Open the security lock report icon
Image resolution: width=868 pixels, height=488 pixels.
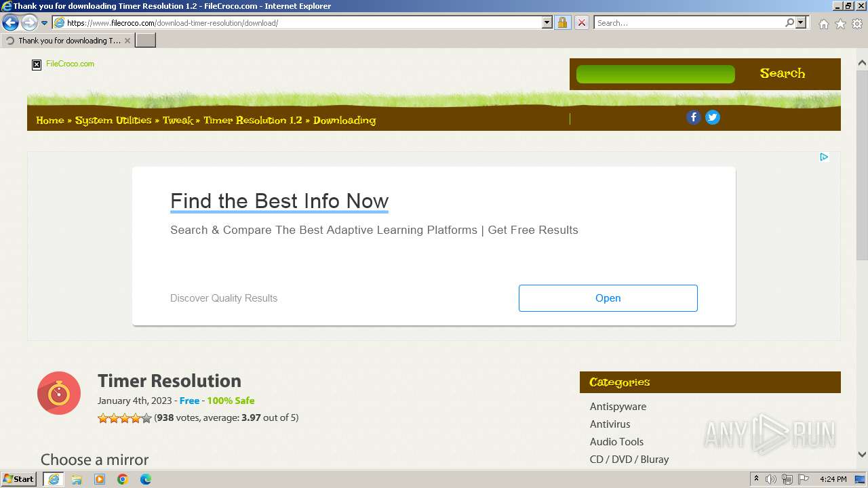click(x=562, y=23)
